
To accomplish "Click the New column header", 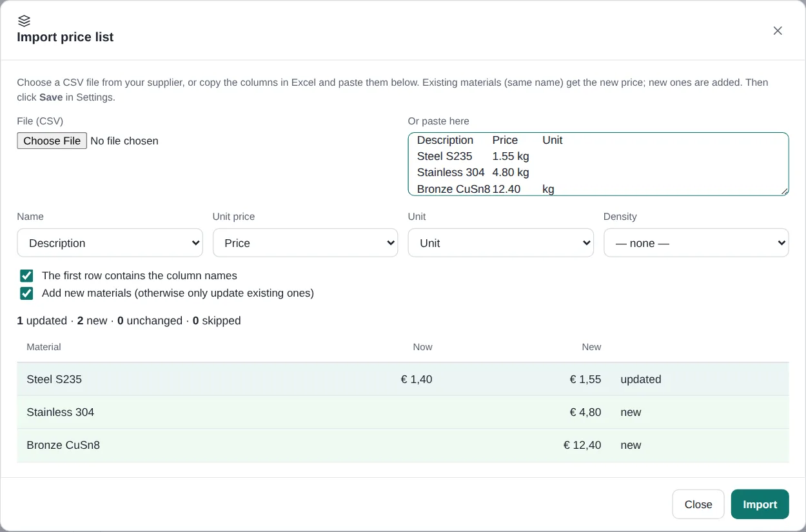I will pos(591,347).
